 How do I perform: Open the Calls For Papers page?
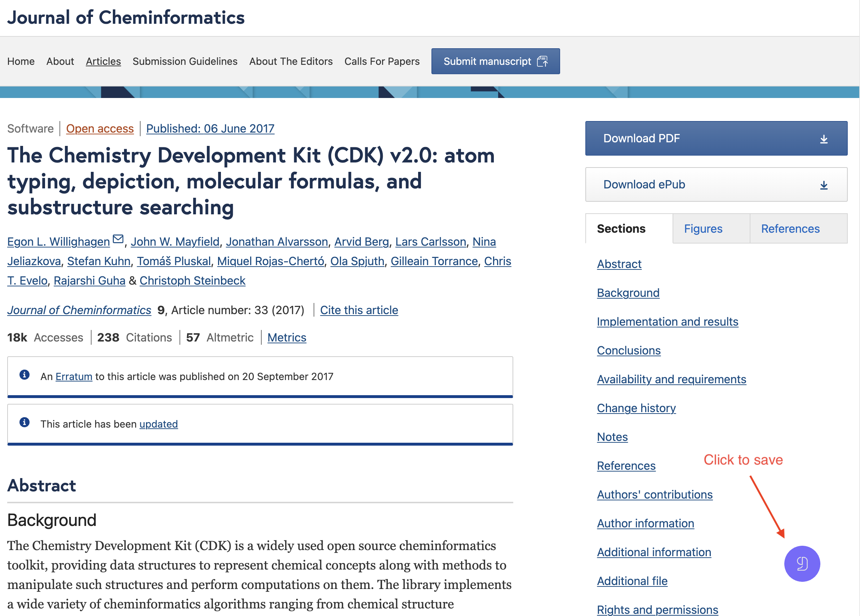[x=381, y=61]
